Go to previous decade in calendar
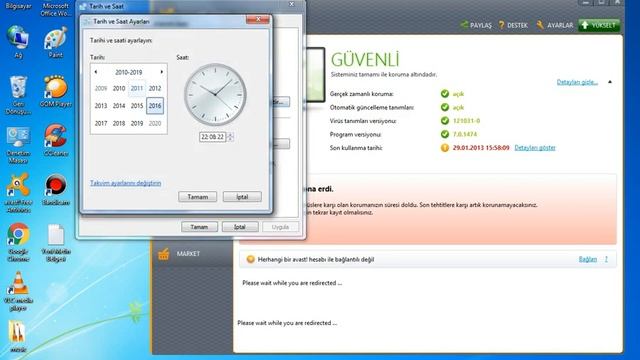This screenshot has width=640, height=360. coord(96,72)
